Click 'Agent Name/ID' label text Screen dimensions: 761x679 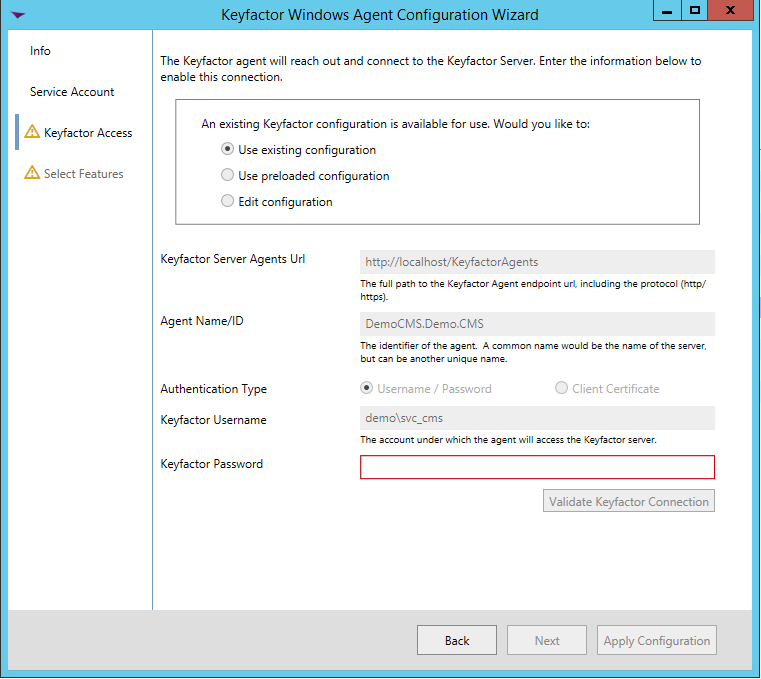coord(202,321)
